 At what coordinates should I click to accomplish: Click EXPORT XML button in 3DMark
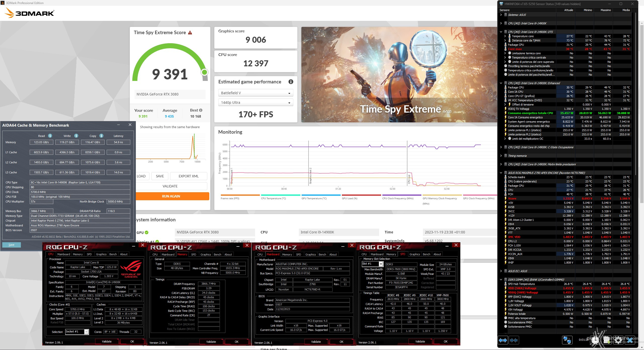coord(188,176)
